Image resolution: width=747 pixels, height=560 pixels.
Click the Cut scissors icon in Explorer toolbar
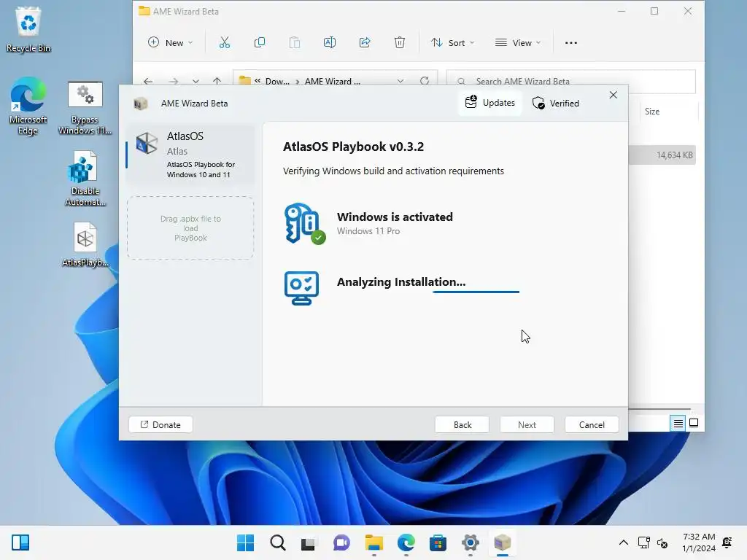(x=225, y=43)
